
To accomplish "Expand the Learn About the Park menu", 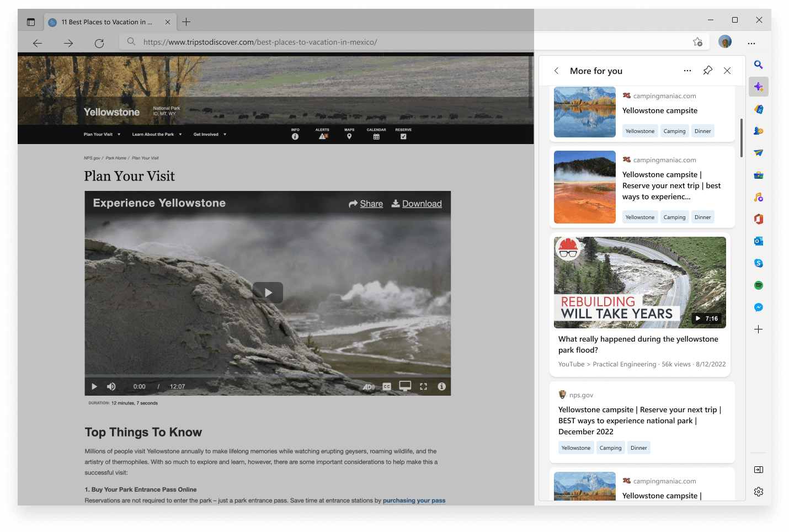I will pyautogui.click(x=157, y=134).
